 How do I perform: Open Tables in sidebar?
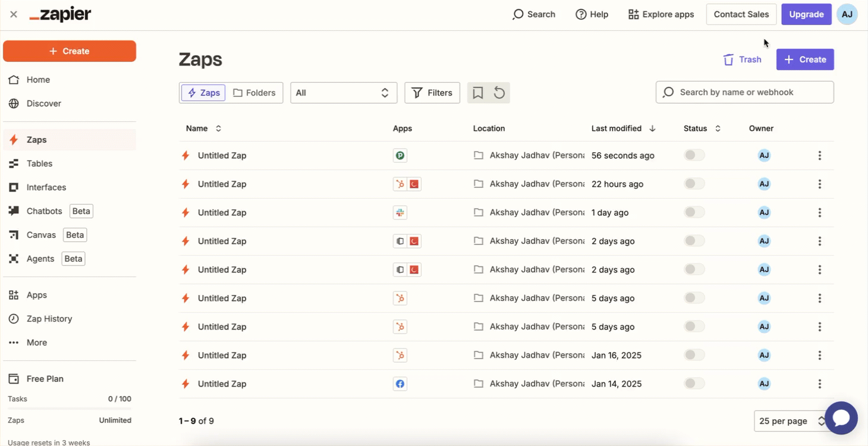(x=70, y=164)
